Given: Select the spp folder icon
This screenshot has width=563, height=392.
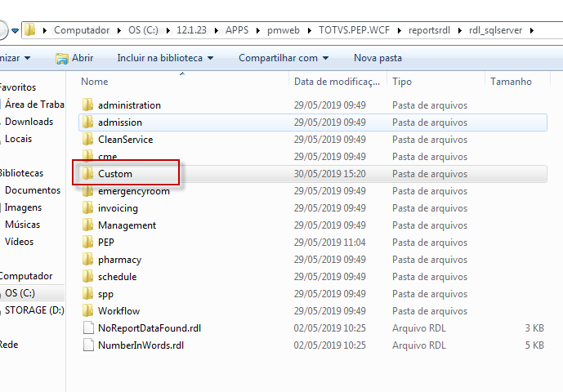Looking at the screenshot, I should pos(87,294).
